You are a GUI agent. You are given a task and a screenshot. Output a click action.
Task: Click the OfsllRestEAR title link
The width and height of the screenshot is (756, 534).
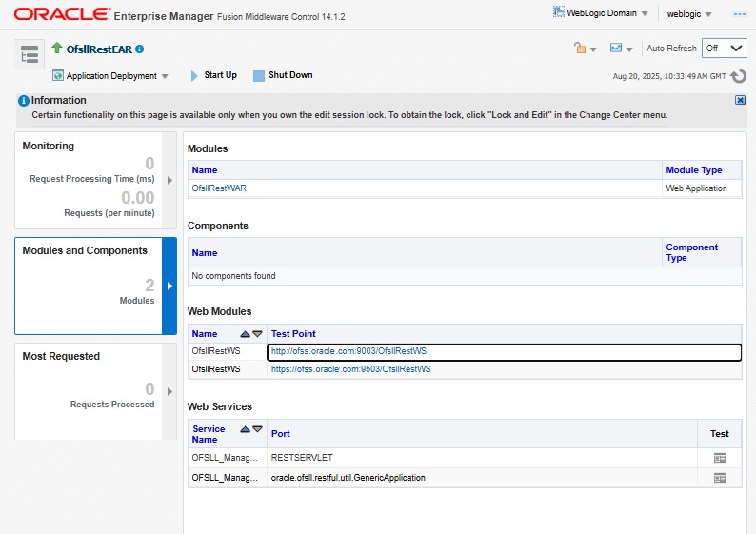point(99,49)
